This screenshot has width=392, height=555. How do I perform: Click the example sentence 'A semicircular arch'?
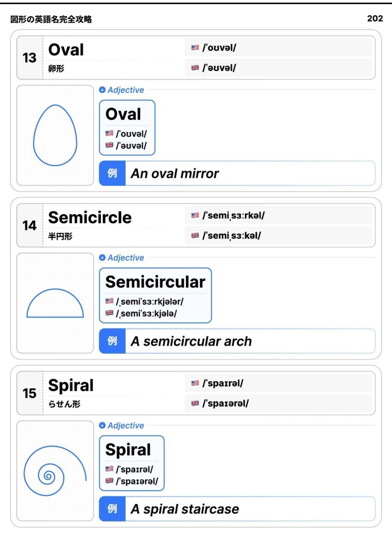click(x=191, y=341)
